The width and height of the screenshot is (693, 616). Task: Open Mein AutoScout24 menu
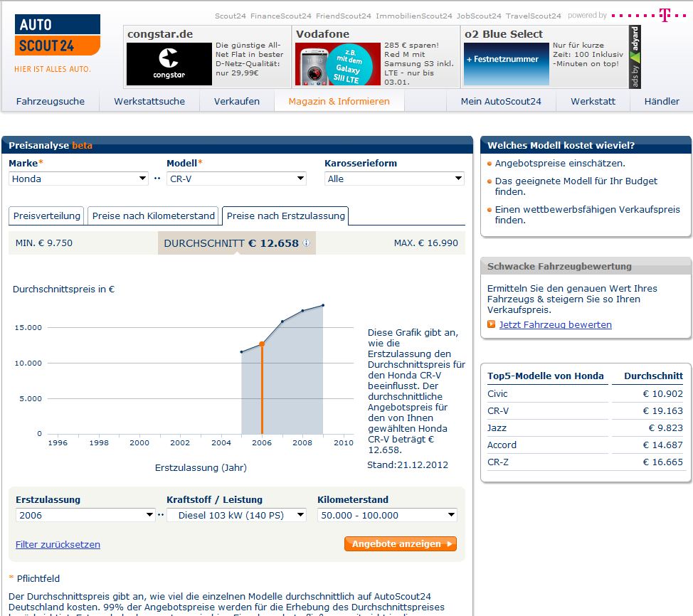pos(501,101)
